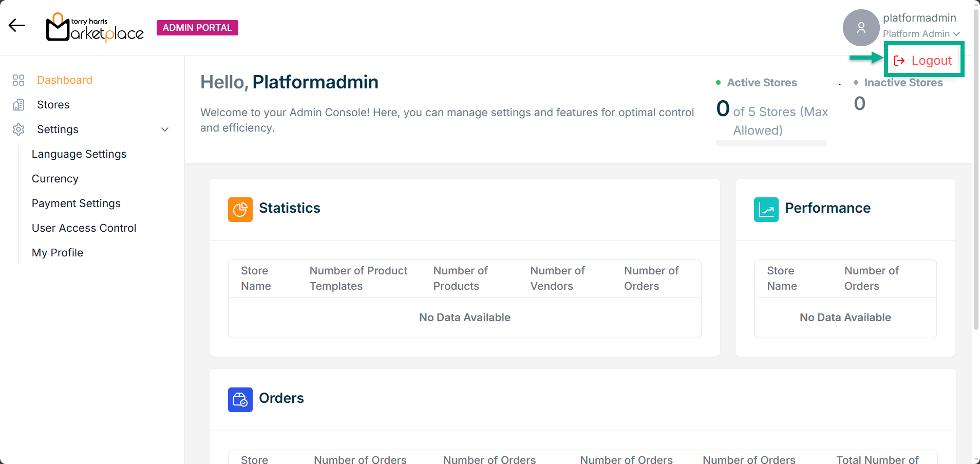Click the Settings gear icon
Image resolution: width=980 pixels, height=464 pixels.
click(x=18, y=129)
